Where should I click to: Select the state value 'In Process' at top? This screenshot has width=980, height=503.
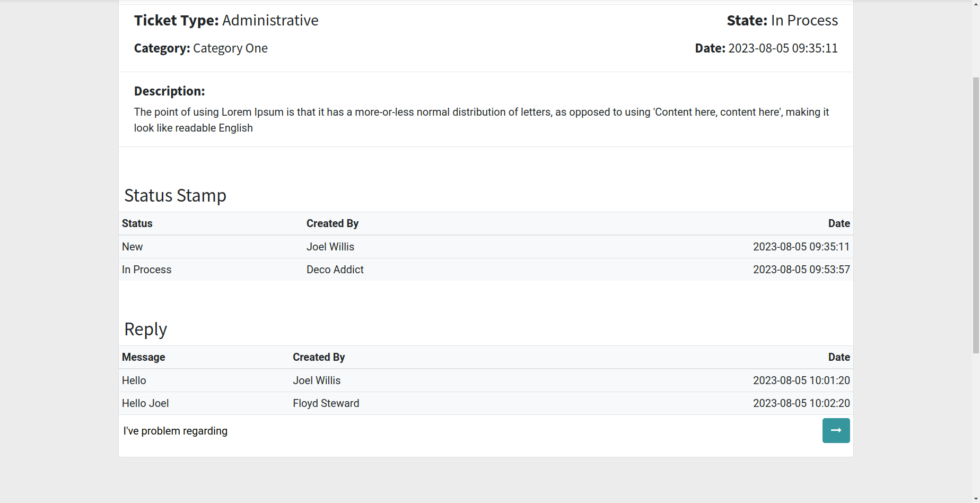tap(804, 20)
